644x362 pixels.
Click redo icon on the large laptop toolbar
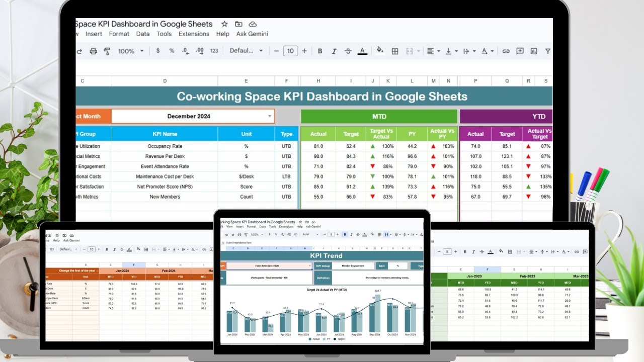click(x=79, y=51)
